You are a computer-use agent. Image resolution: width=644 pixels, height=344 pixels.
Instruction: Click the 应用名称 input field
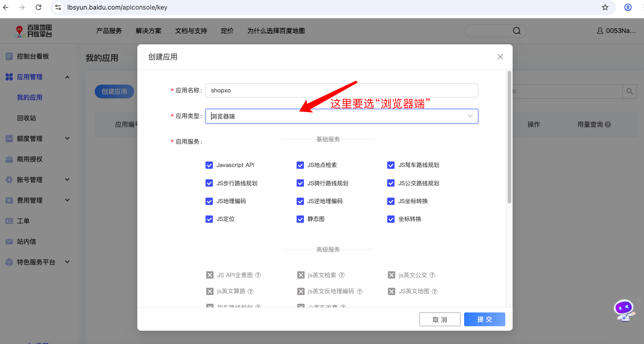(342, 90)
